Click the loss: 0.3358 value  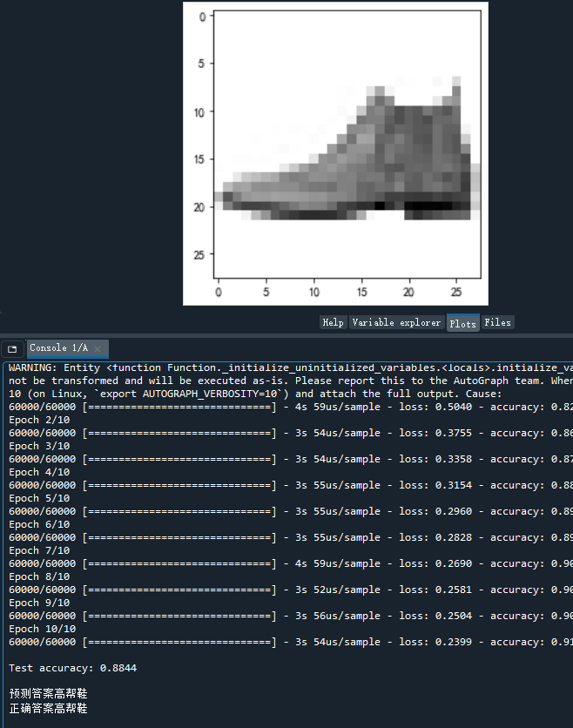[435, 459]
